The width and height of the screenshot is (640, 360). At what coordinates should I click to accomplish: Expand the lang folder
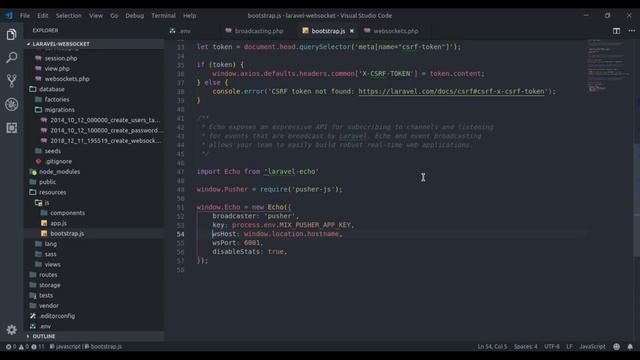tap(51, 244)
